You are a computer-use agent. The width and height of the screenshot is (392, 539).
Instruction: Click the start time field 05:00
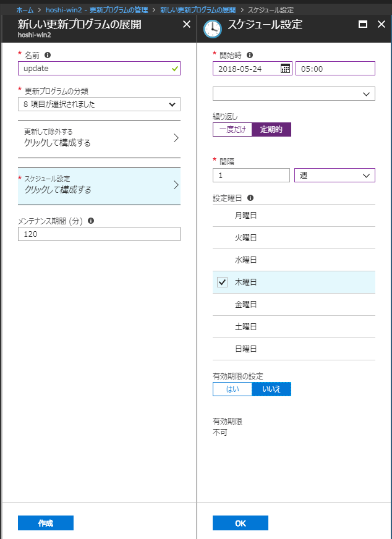(x=335, y=69)
